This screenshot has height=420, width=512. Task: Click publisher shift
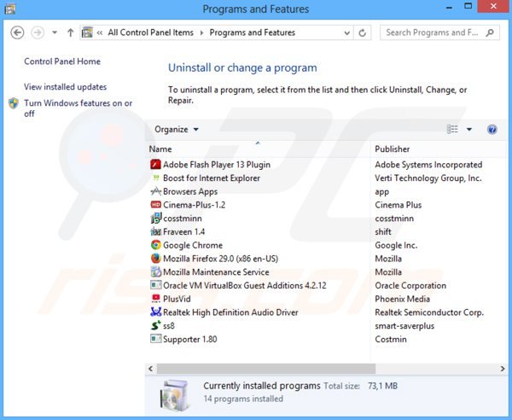pyautogui.click(x=383, y=231)
